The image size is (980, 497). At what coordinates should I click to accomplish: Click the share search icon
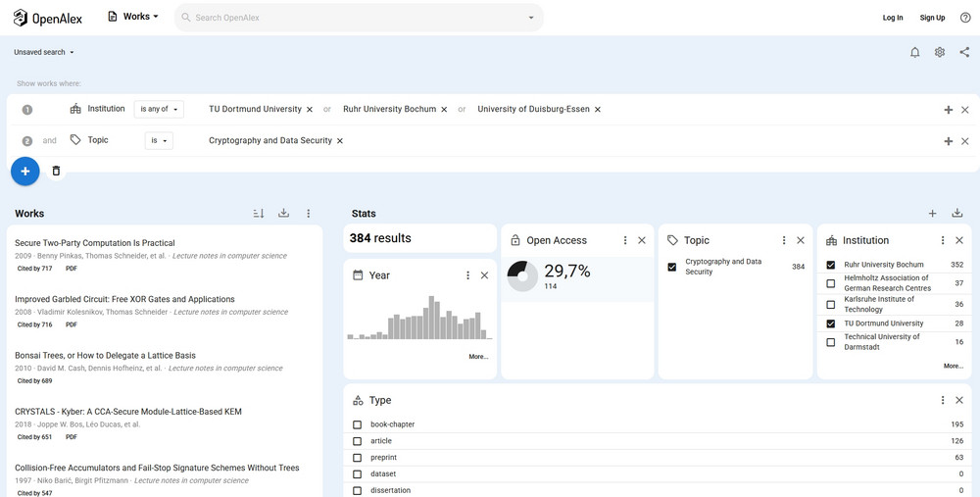(x=964, y=52)
